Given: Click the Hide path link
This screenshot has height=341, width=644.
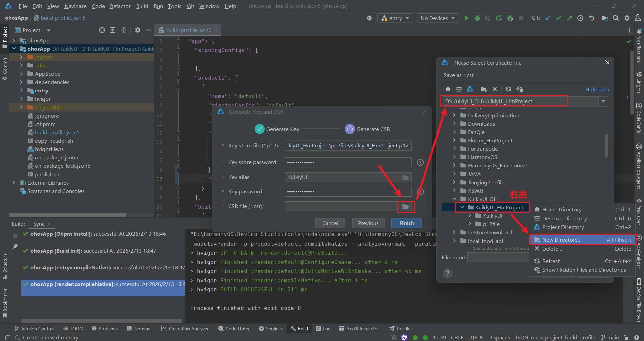Looking at the screenshot, I should click(597, 89).
